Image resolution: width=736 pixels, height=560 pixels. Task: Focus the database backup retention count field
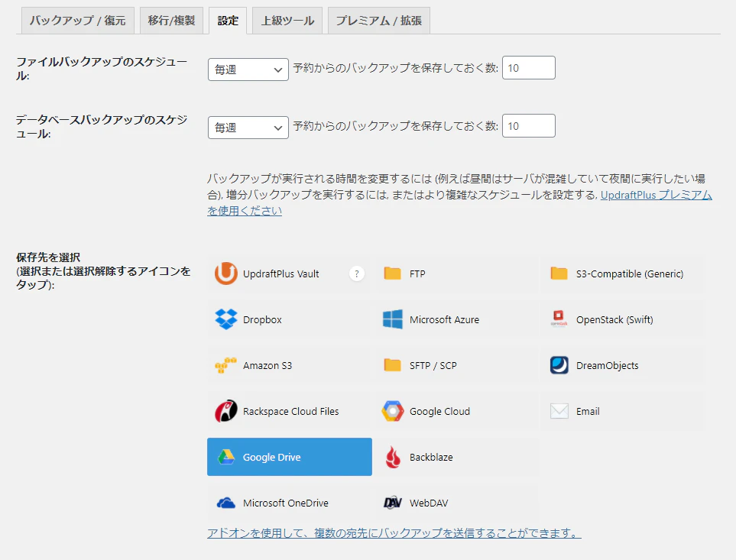tap(529, 126)
